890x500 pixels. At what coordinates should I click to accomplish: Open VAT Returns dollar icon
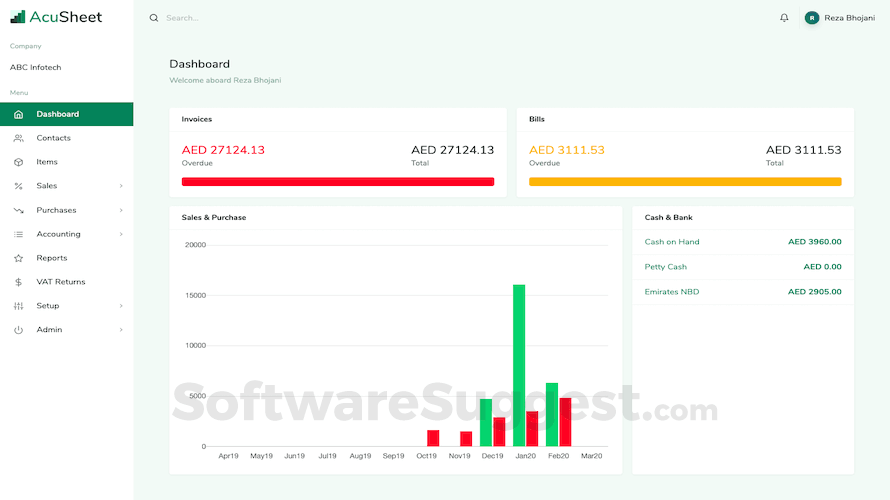click(x=18, y=282)
